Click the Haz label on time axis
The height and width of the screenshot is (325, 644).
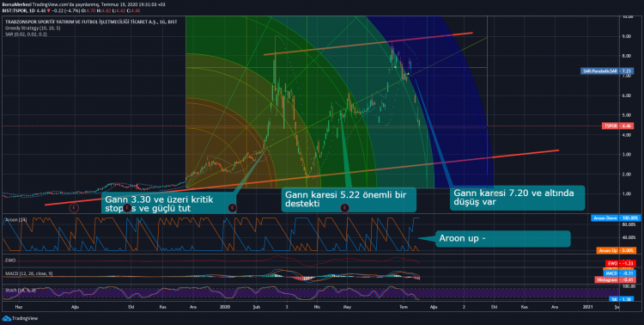point(18,307)
